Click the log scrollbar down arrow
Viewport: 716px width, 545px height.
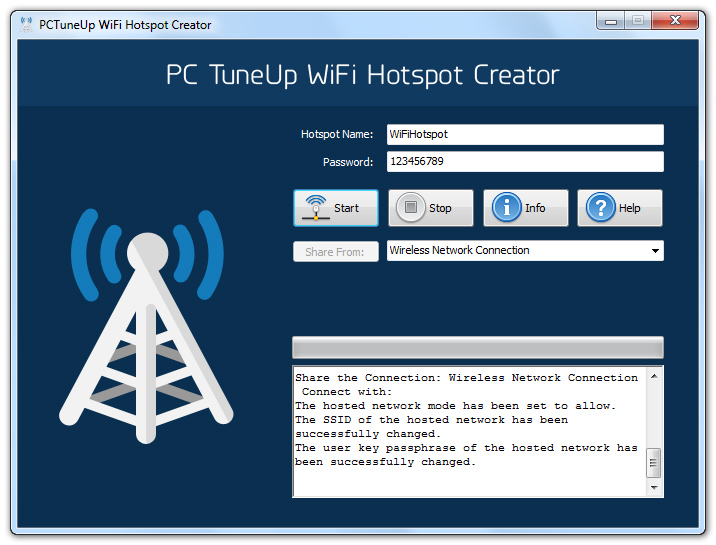654,487
